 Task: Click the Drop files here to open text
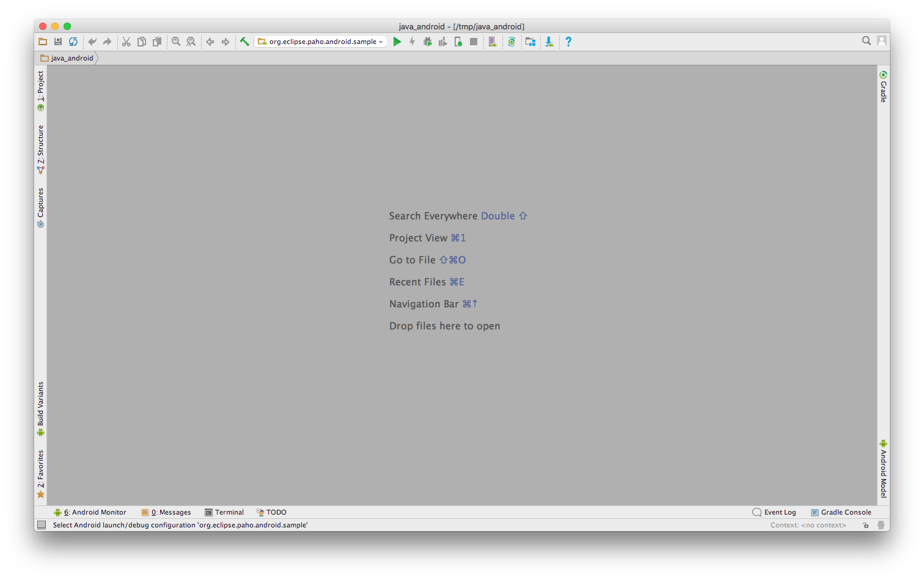[x=444, y=326]
